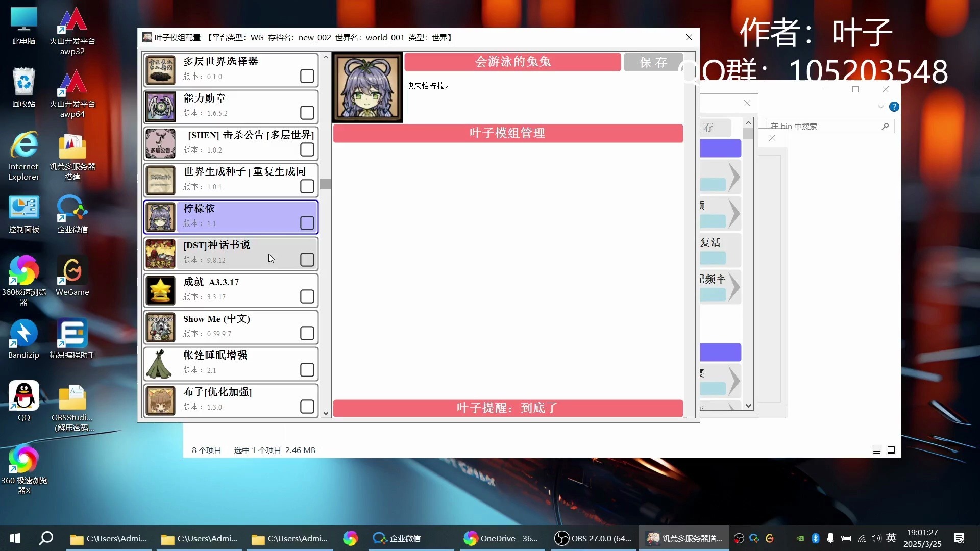This screenshot has width=980, height=551.
Task: Open QQ desktop icon
Action: 23,402
